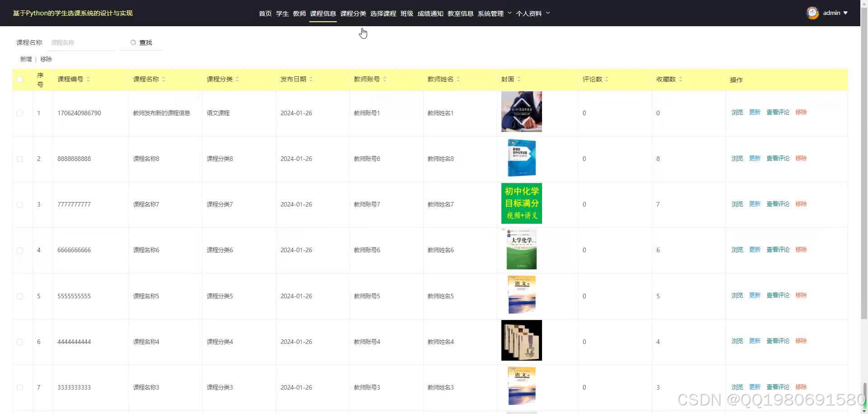Sort by 教师账号 column arrows
This screenshot has height=414, width=868.
(385, 79)
